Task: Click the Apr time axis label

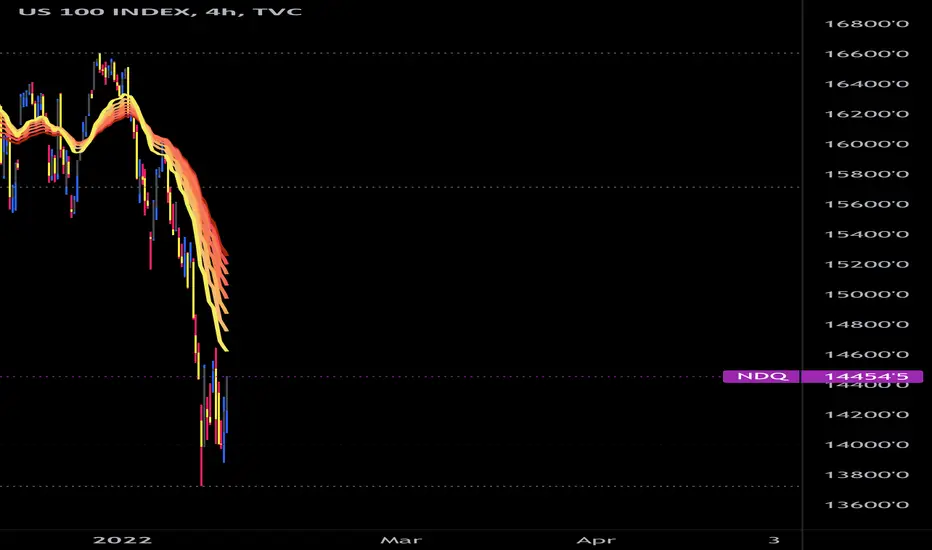Action: [x=596, y=540]
